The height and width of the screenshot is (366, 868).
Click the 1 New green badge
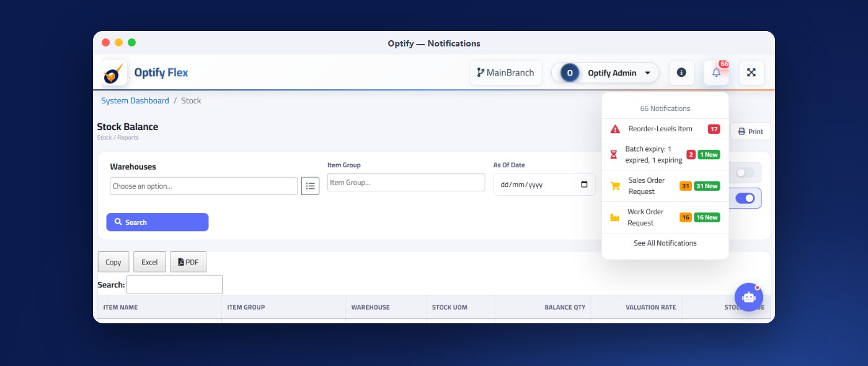[709, 155]
